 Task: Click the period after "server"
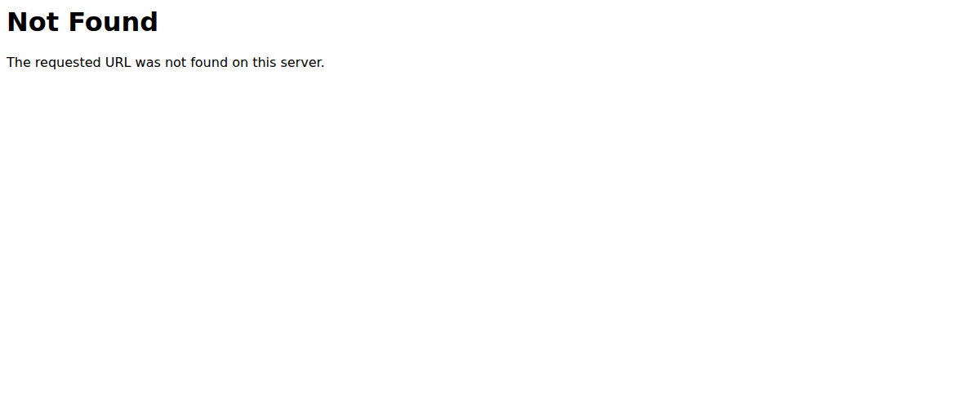pos(323,66)
